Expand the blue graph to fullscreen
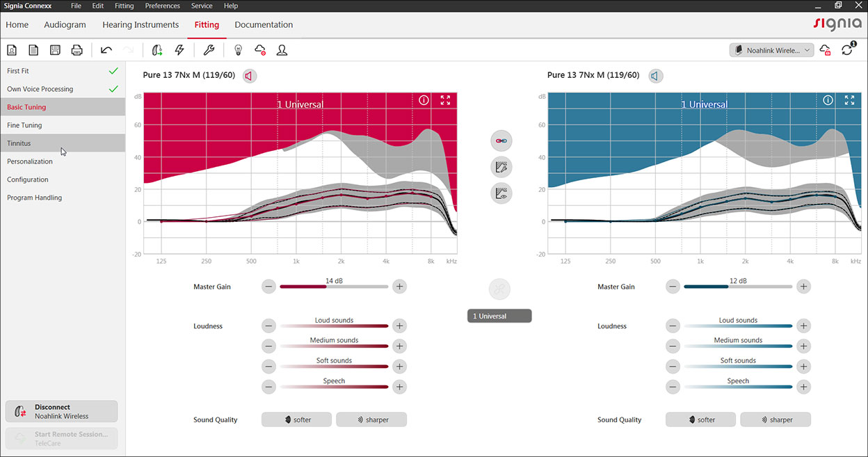The width and height of the screenshot is (868, 457). 849,100
